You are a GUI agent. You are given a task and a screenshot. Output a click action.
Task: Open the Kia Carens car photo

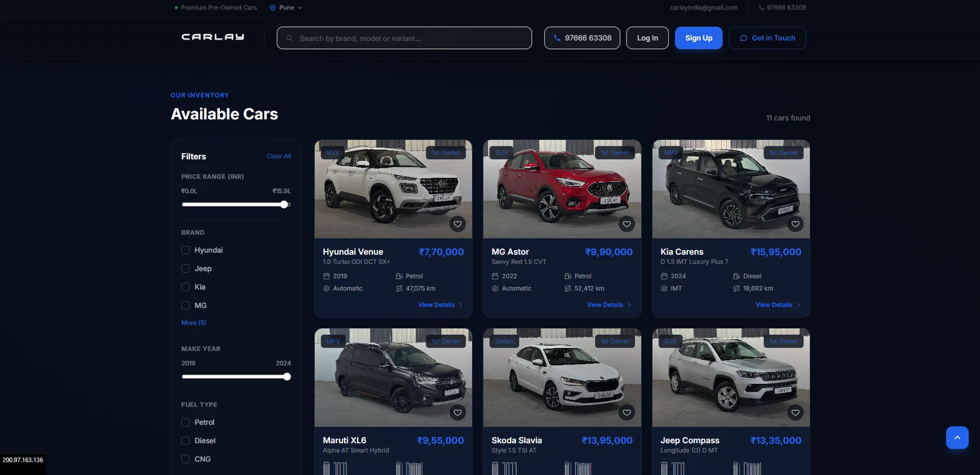pos(731,189)
